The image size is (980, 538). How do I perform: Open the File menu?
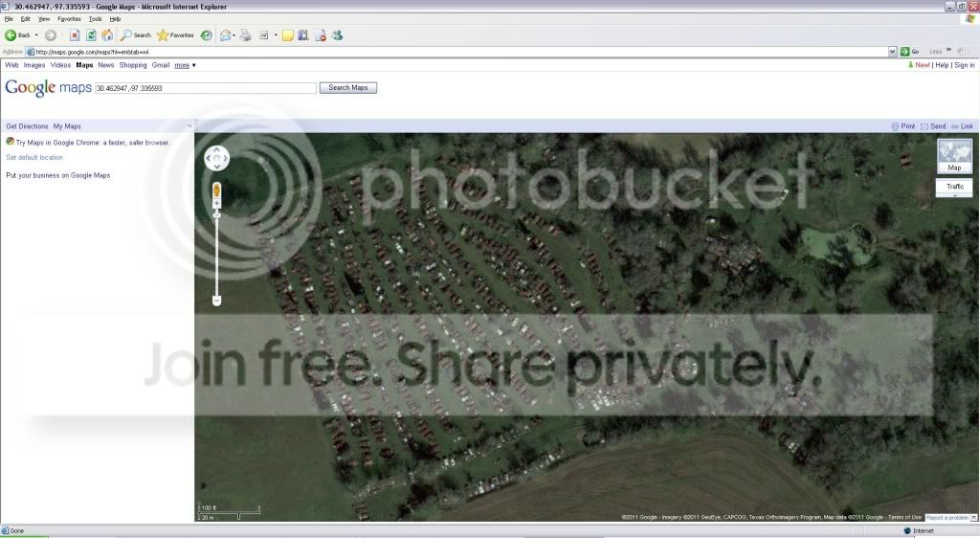9,19
